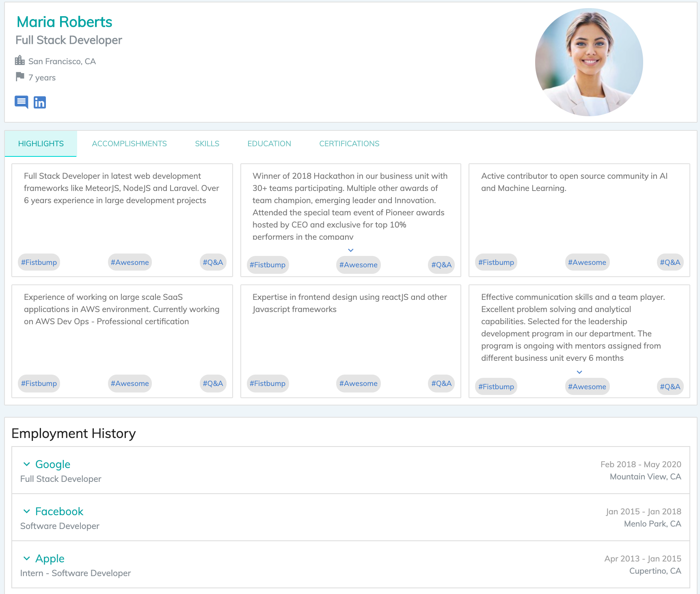Open the Apple company link
700x594 pixels.
tap(50, 559)
